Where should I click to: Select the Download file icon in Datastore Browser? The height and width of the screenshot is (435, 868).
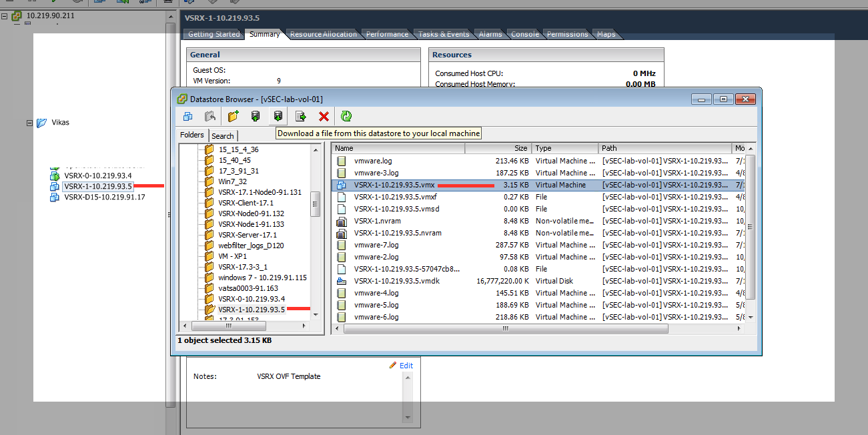278,115
